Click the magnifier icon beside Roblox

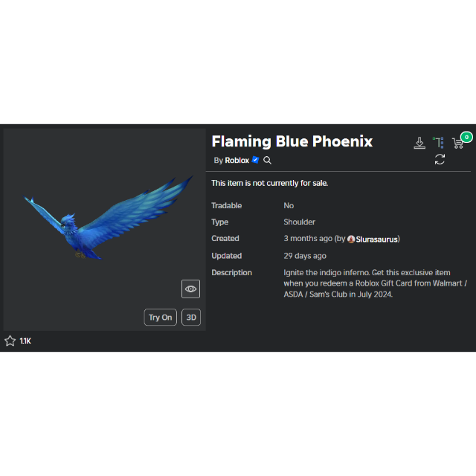pos(267,161)
